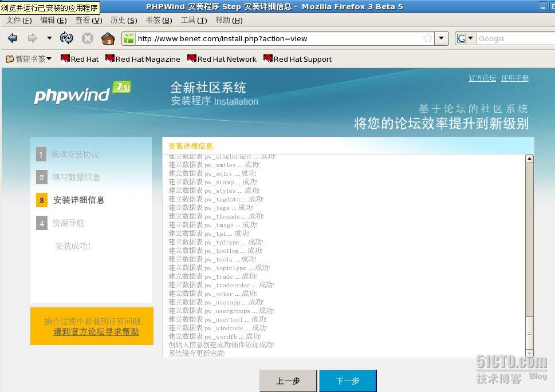Open the Red Hat Network bookmark
Viewport: 555px width, 392px height.
pyautogui.click(x=222, y=59)
